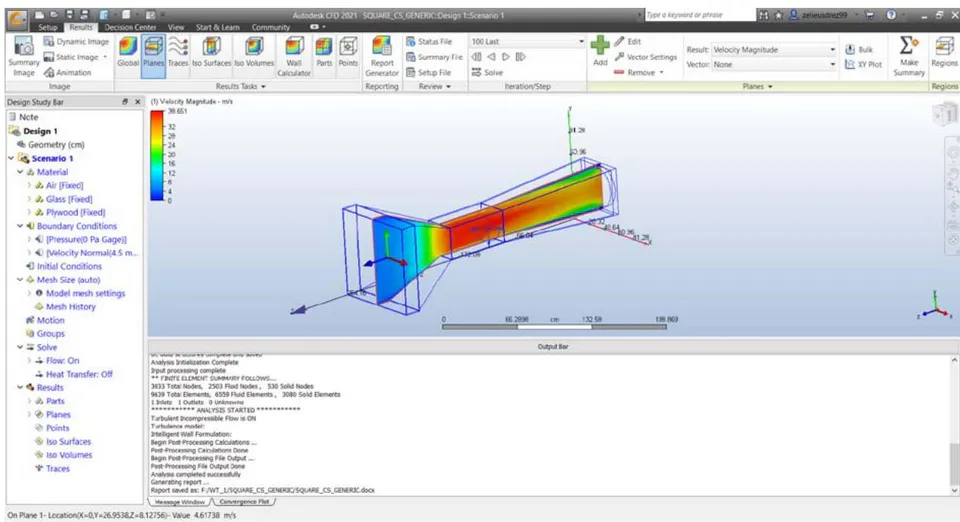Choose the Iso Volumes task

254,52
